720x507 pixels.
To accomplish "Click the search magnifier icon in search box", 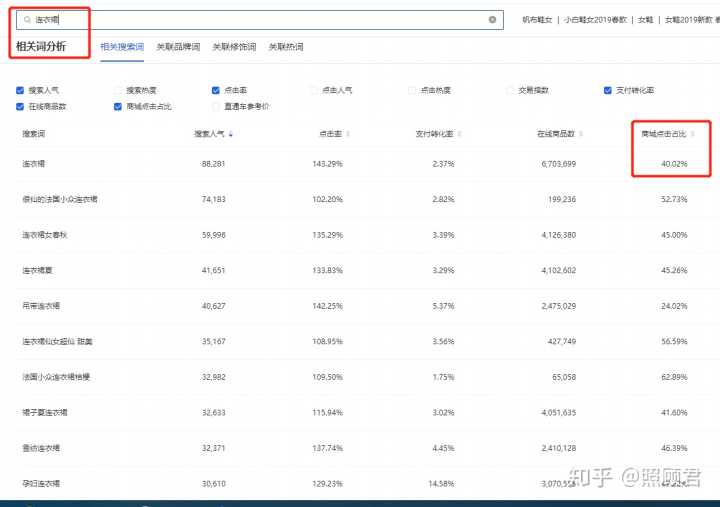I will (x=26, y=19).
